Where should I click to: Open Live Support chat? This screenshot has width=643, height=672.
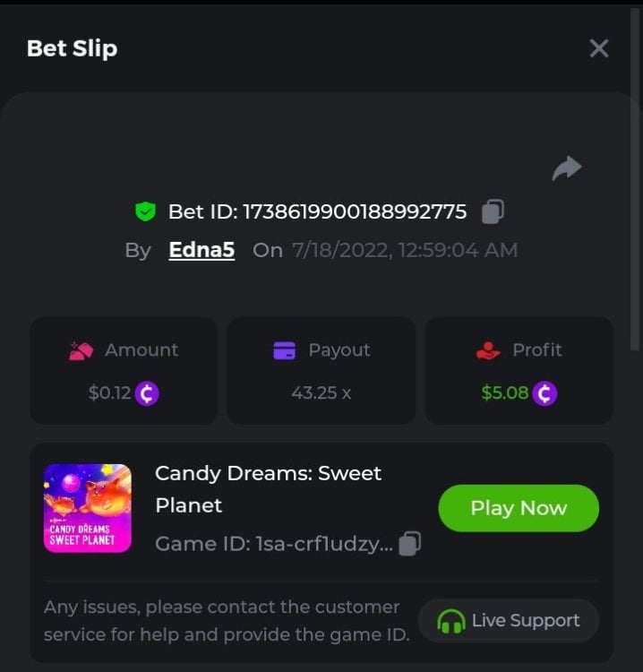pos(509,621)
